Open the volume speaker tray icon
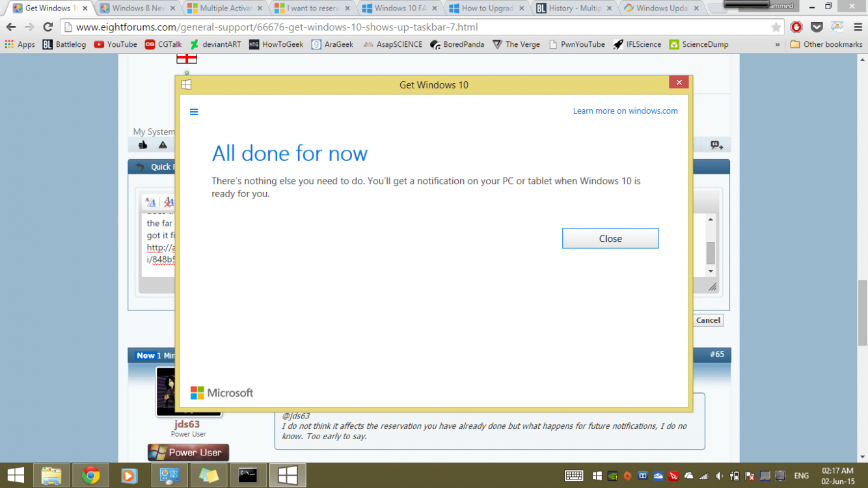 tap(719, 476)
